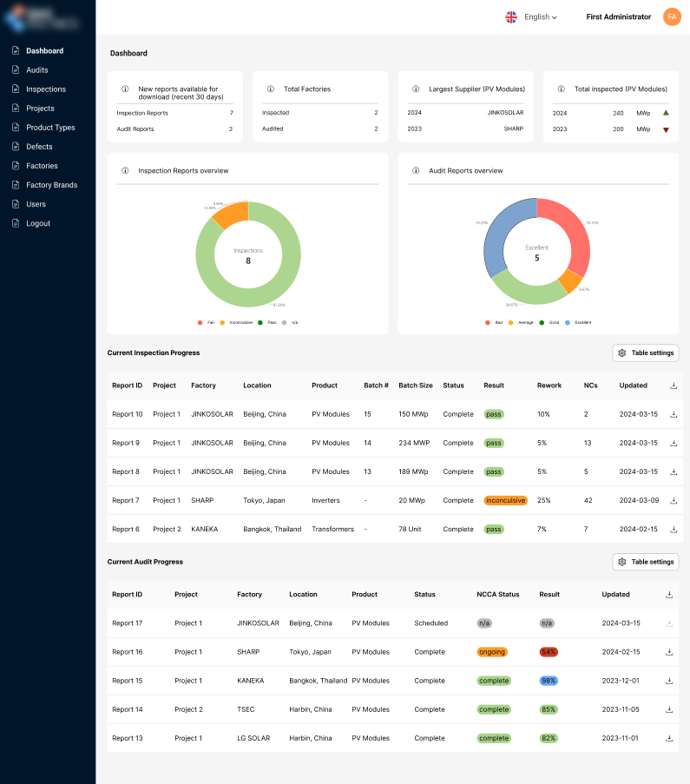Click Report 17 in the audit table
This screenshot has width=690, height=784.
127,623
